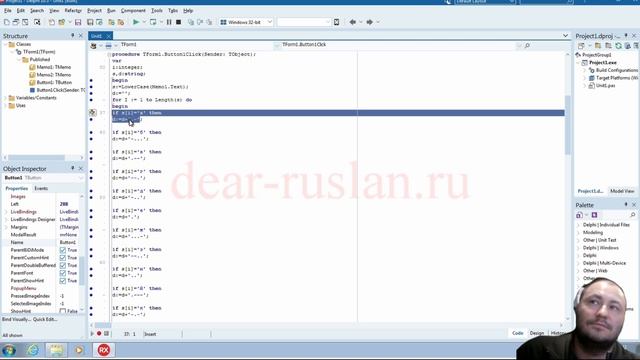Open Windows Start menu
Screen dimensions: 640x360
pos(9,350)
